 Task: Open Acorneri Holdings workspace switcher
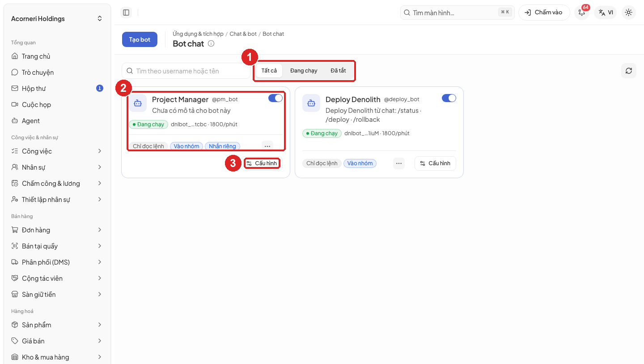click(57, 19)
